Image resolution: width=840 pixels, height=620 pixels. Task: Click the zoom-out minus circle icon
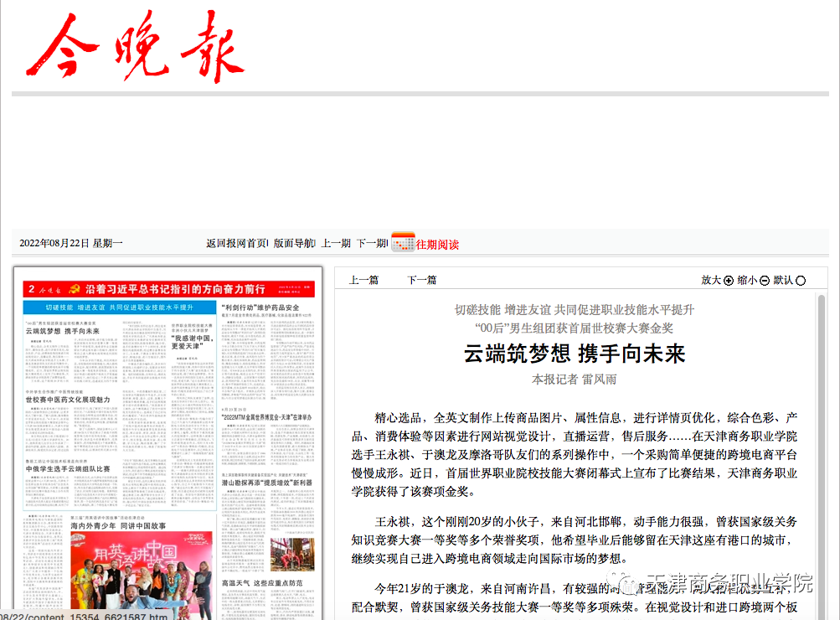[765, 281]
